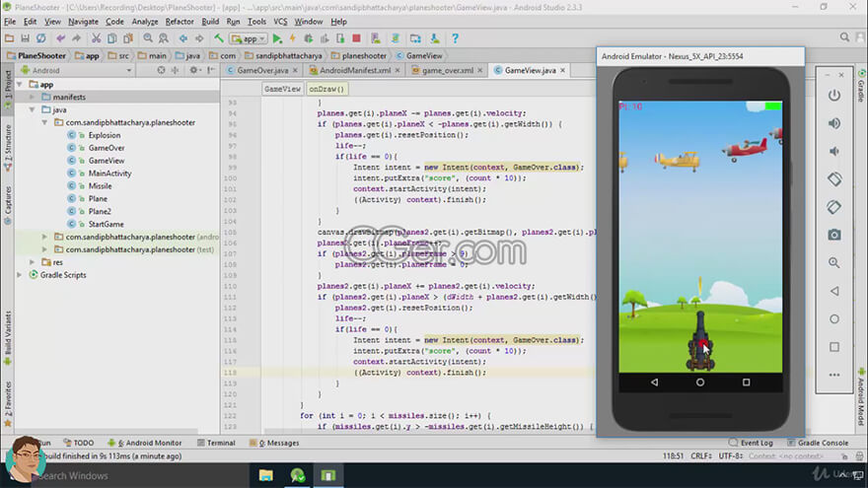Run the app with green play icon
This screenshot has width=868, height=488.
(277, 38)
